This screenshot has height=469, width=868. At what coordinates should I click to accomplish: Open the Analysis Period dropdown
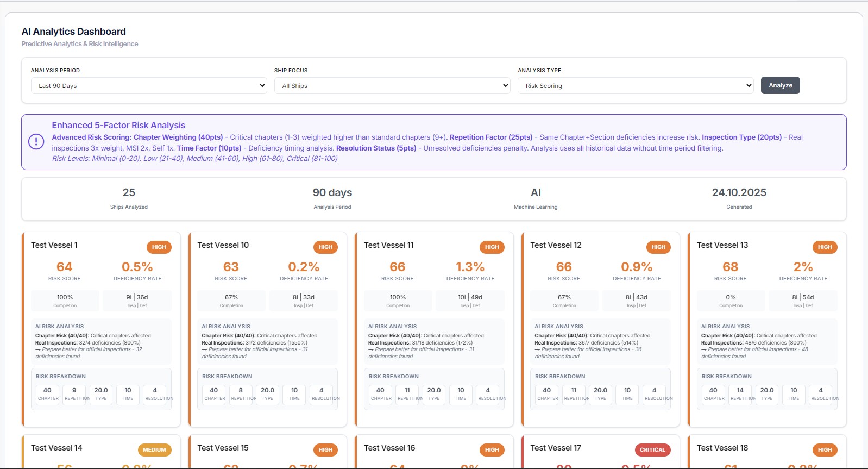click(x=149, y=86)
